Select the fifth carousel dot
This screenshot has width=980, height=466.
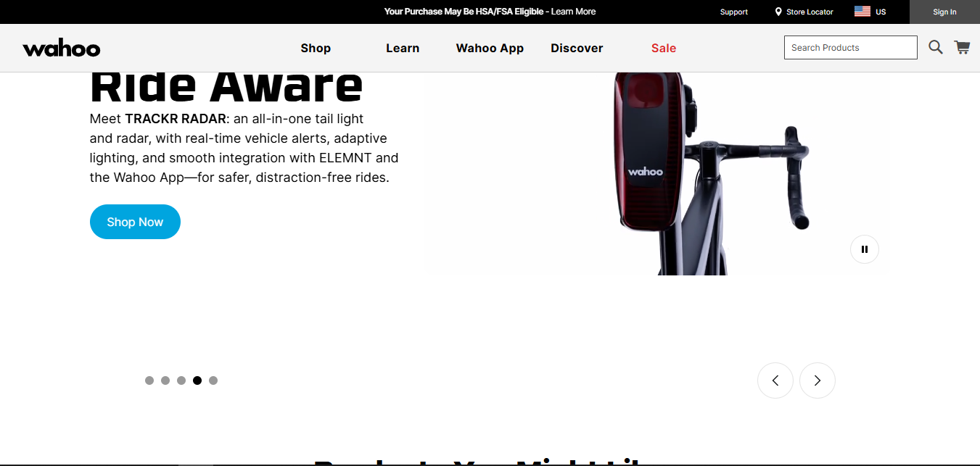[x=213, y=380]
